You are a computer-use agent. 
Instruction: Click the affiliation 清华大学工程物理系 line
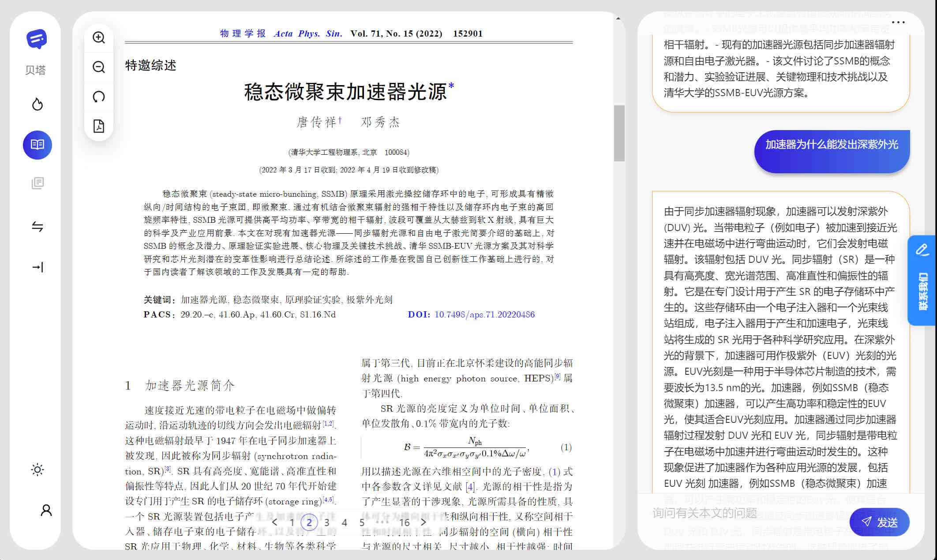point(349,152)
